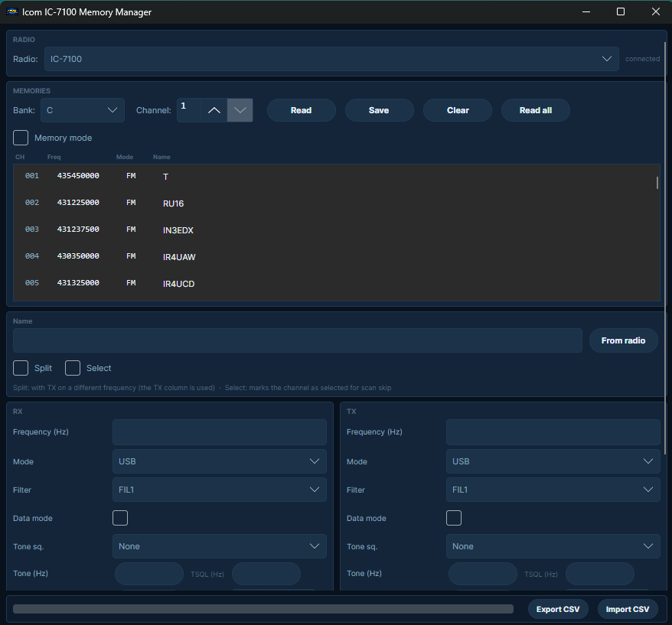Enable the Memory mode checkbox
672x625 pixels.
point(21,138)
